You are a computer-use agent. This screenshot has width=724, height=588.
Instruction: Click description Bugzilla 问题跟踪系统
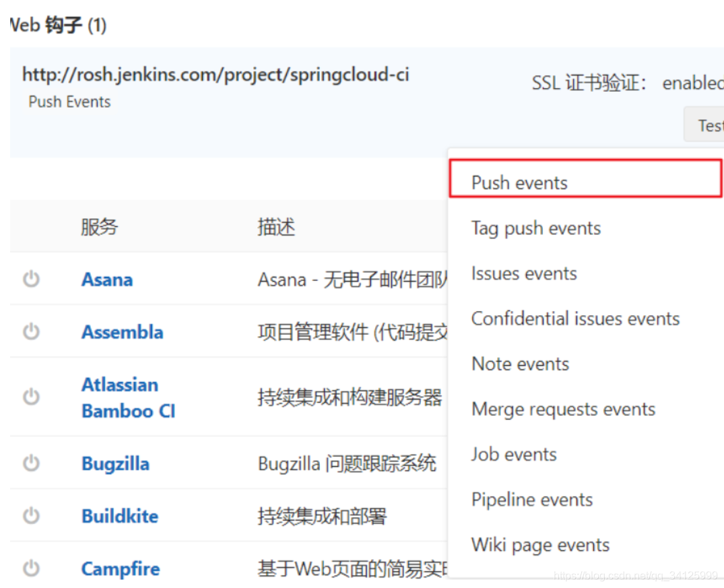pos(347,464)
